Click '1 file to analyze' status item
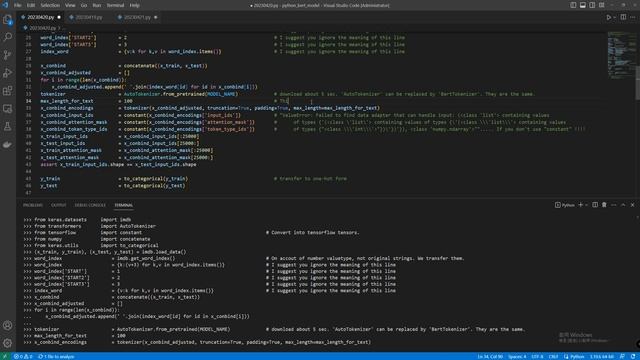640x360 pixels. 56,356
